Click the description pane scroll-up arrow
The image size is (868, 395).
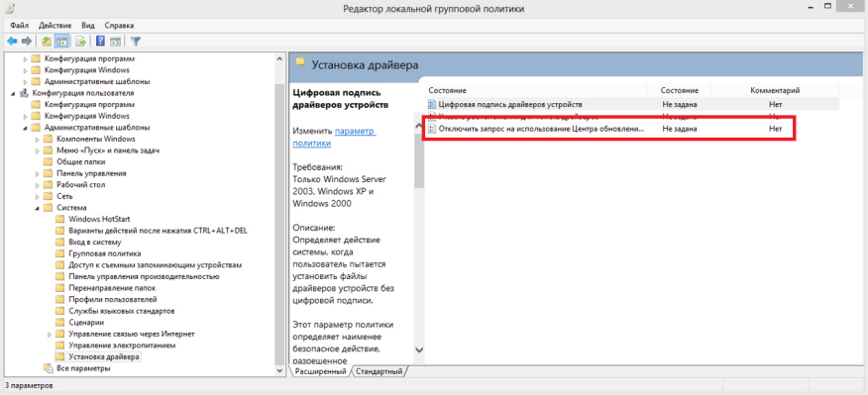pyautogui.click(x=419, y=127)
